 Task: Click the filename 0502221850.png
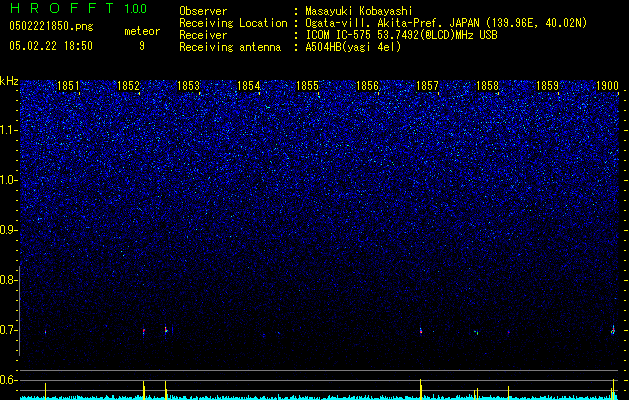click(51, 26)
